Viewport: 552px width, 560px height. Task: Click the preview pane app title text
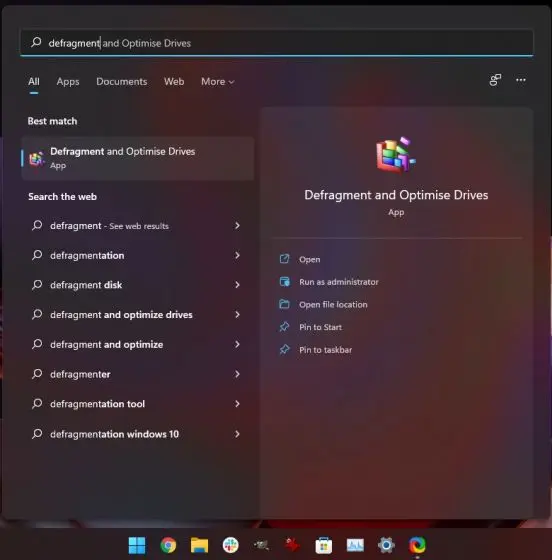click(x=396, y=195)
